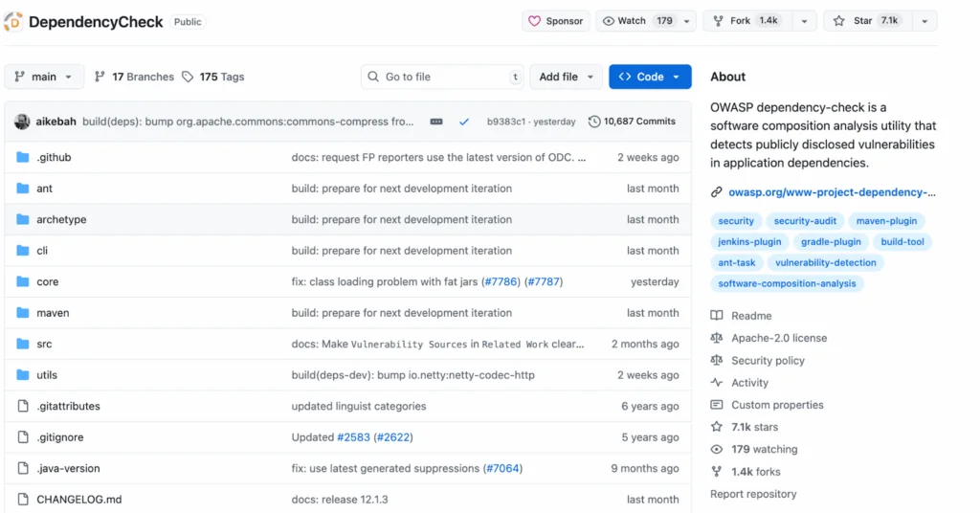Screen dimensions: 980x513
Task: Open the 'docs: release 12.1.3' commit message
Action: pyautogui.click(x=340, y=500)
